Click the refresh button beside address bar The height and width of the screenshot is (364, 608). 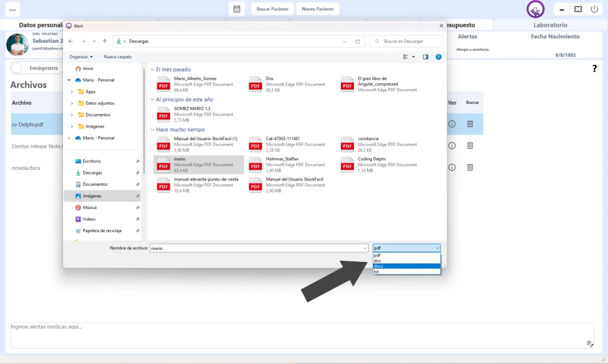pyautogui.click(x=357, y=42)
